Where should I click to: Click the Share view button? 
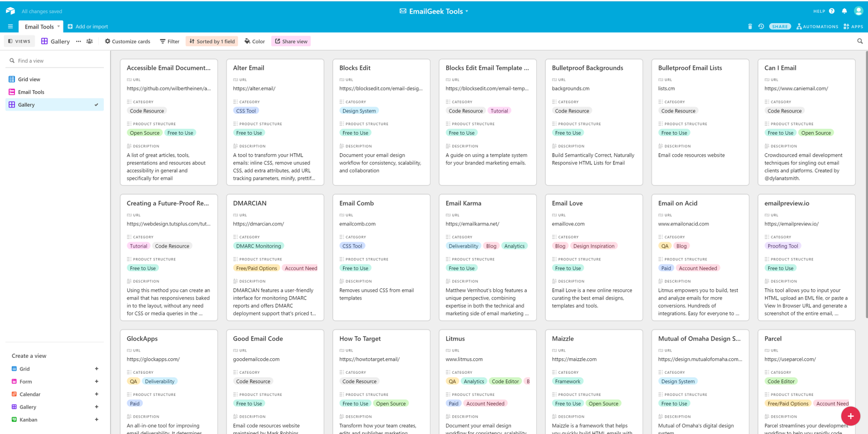(x=291, y=41)
